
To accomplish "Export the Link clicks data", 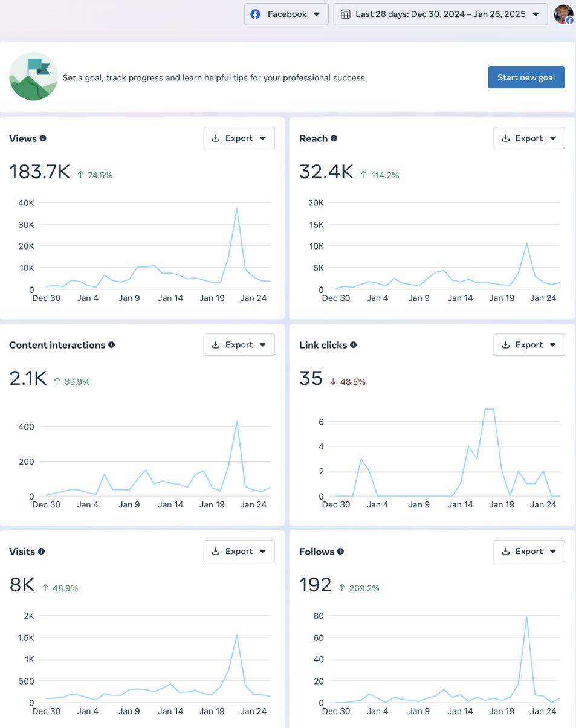I will (x=529, y=345).
